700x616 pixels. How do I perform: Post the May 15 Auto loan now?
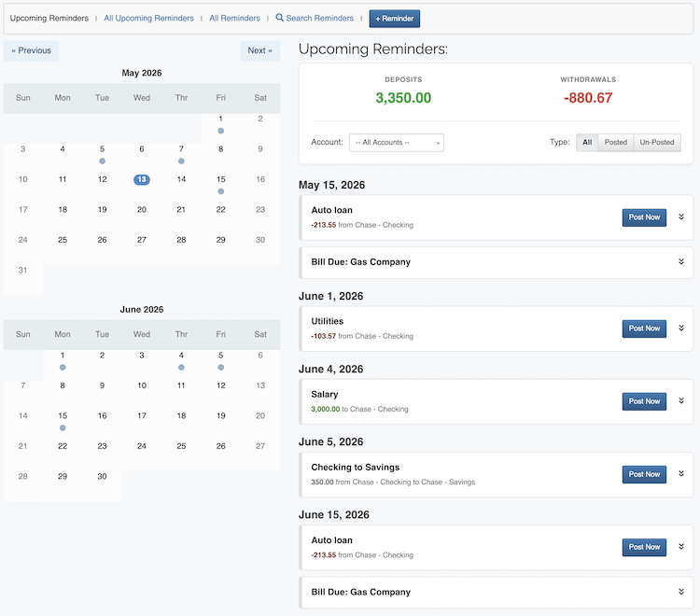pos(644,217)
